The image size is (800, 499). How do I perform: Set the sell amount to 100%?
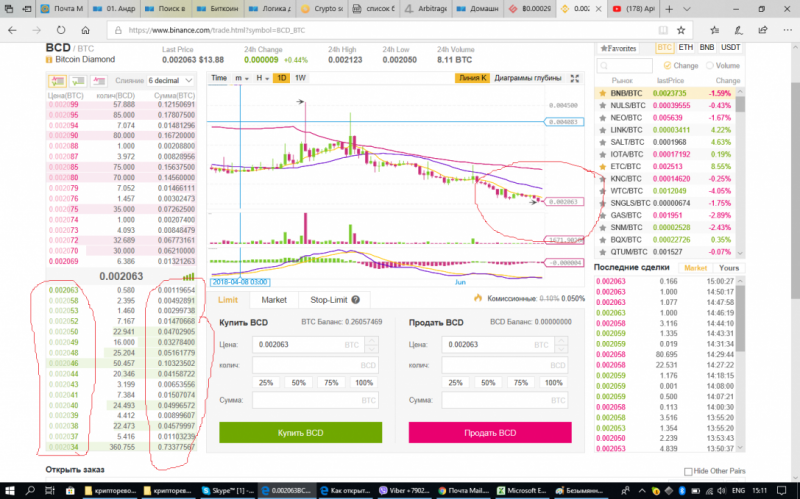point(554,383)
